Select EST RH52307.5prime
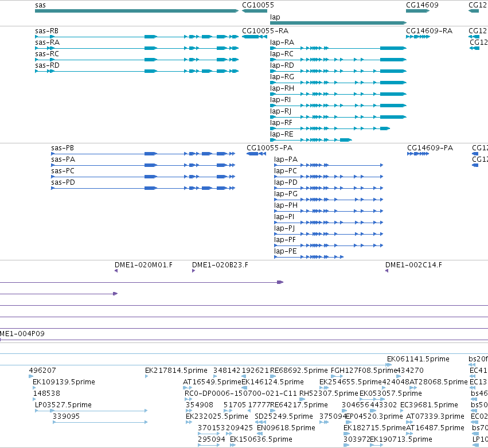Viewport: 488px width, 448px height. [x=302, y=399]
